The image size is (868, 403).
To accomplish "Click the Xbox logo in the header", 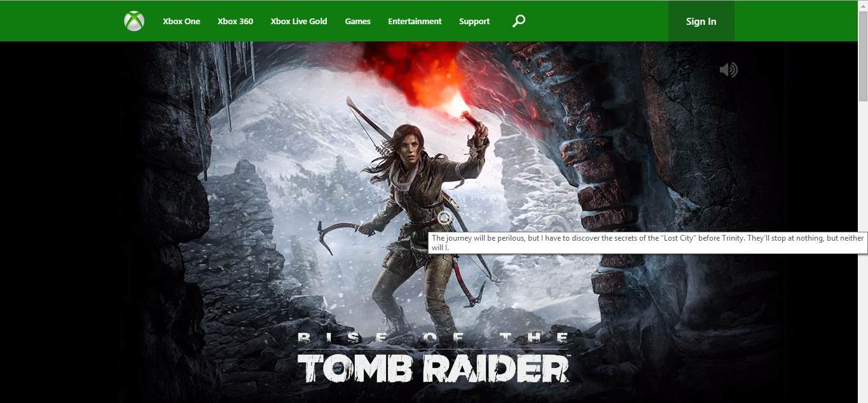I will coord(134,21).
